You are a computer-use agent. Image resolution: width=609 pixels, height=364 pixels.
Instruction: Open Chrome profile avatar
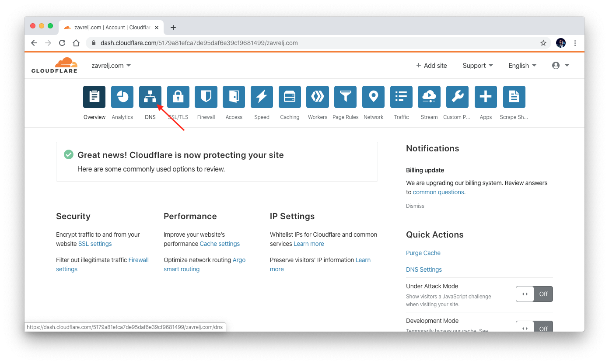point(561,43)
